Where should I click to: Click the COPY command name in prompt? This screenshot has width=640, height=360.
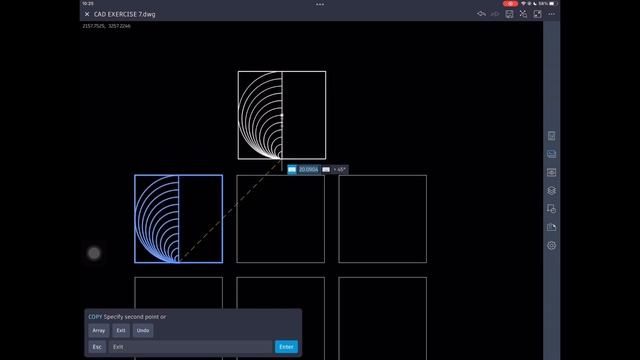tap(95, 317)
